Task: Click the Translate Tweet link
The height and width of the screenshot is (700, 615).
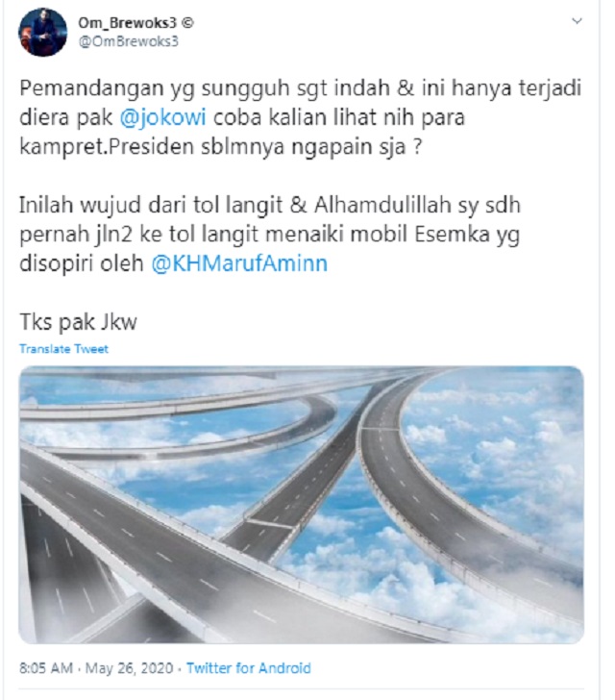Action: (63, 349)
